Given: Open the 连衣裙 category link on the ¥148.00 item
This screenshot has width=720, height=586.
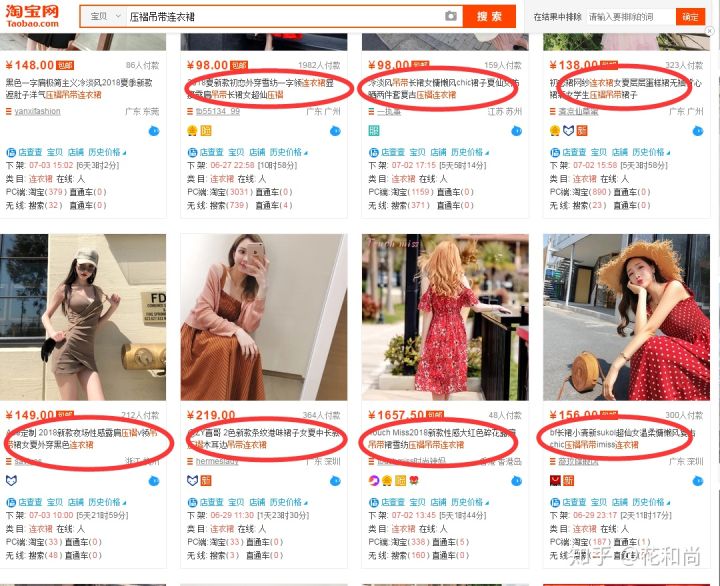Looking at the screenshot, I should pos(40,179).
